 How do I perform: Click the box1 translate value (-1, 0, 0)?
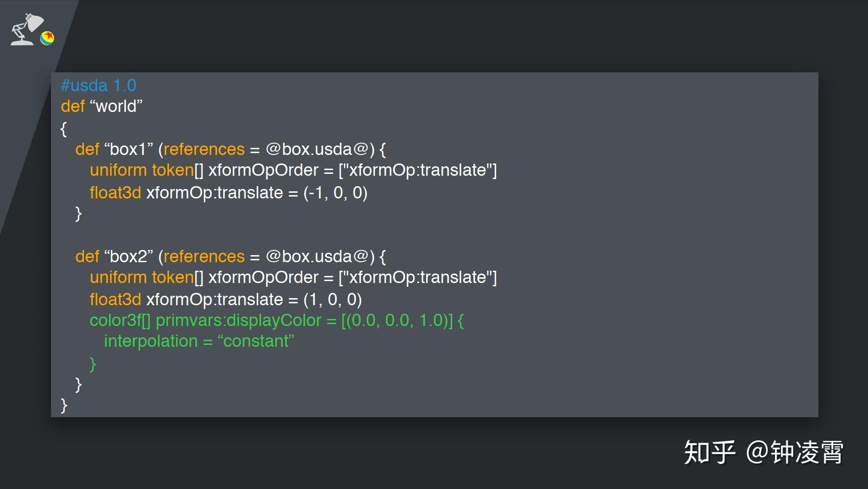click(x=335, y=193)
